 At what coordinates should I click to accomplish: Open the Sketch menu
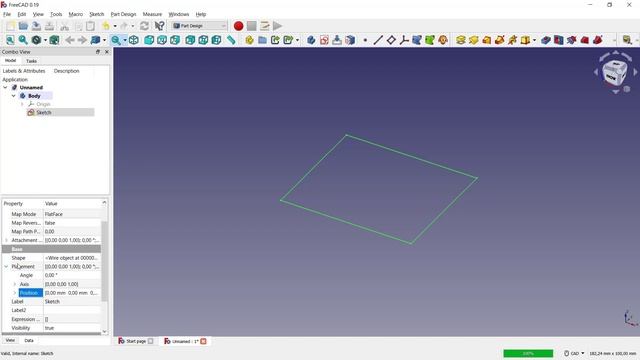click(97, 14)
